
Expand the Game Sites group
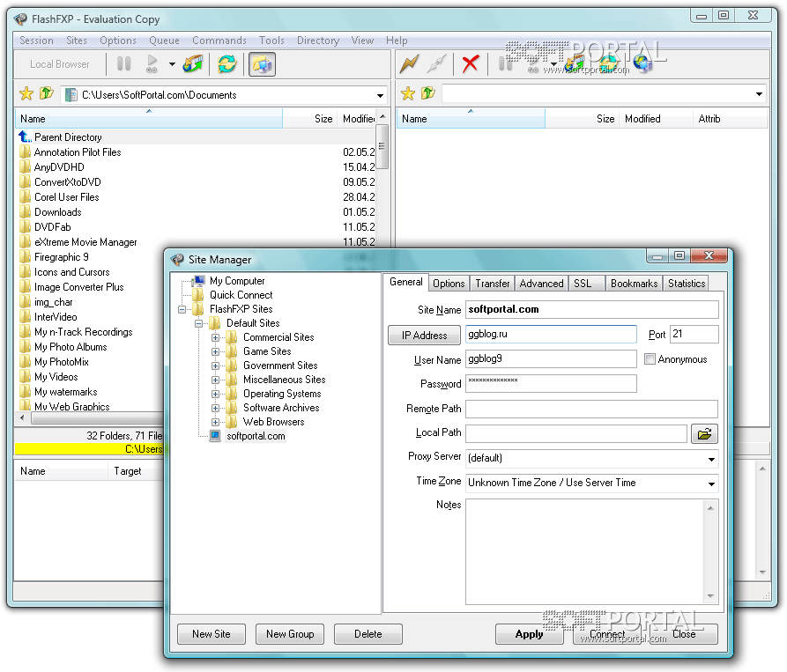(x=215, y=351)
